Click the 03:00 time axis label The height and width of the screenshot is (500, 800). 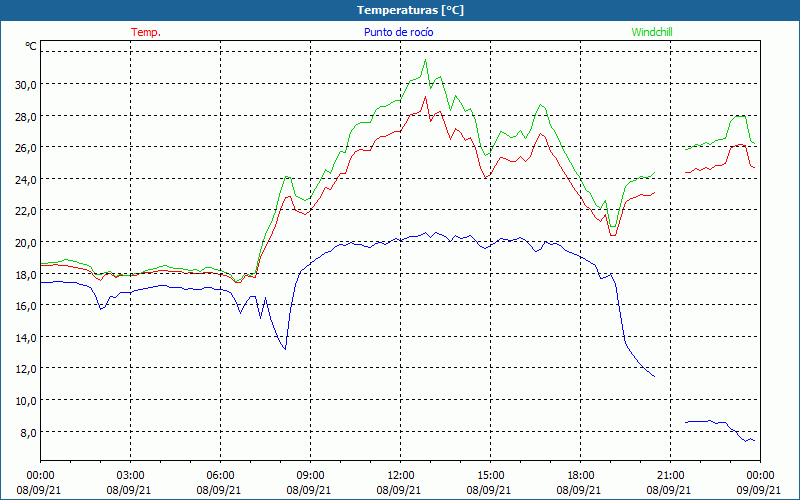point(131,476)
